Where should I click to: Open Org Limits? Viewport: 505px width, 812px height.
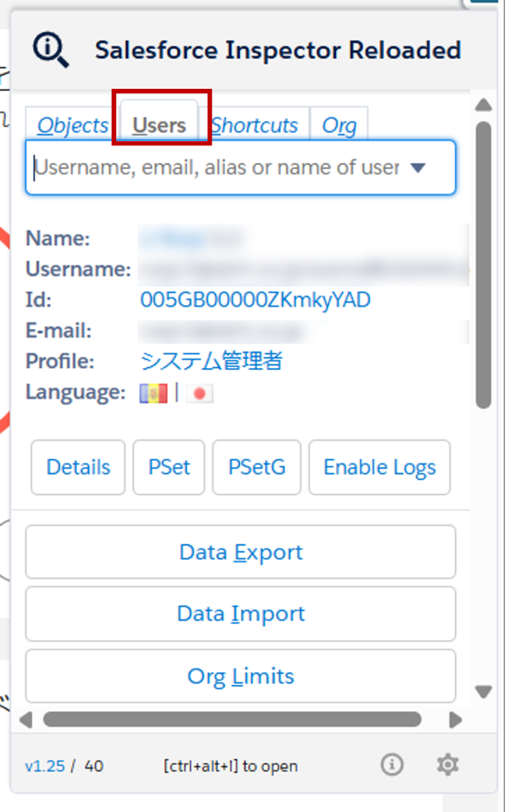click(241, 676)
